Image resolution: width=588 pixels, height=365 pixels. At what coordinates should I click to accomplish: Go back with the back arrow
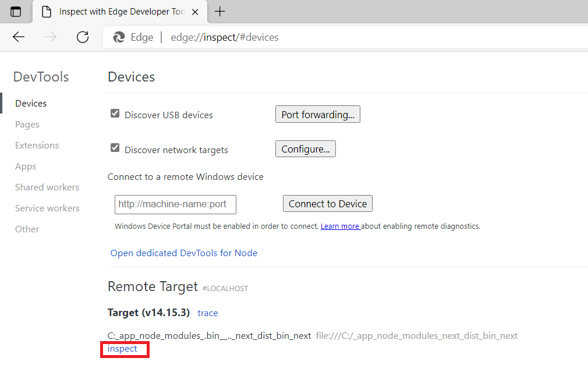click(19, 37)
